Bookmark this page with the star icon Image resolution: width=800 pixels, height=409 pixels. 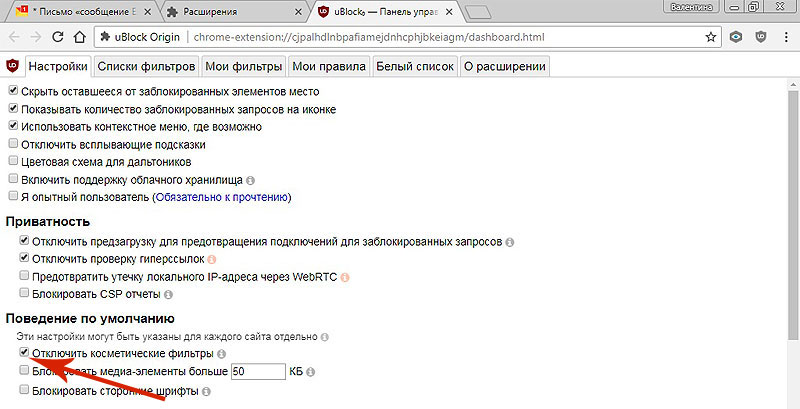point(710,37)
